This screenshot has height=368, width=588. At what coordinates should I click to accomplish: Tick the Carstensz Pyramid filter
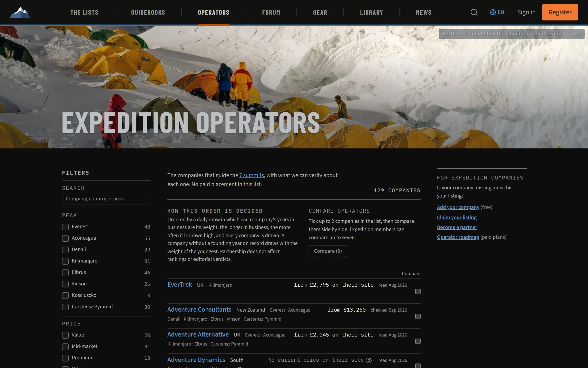pyautogui.click(x=65, y=307)
